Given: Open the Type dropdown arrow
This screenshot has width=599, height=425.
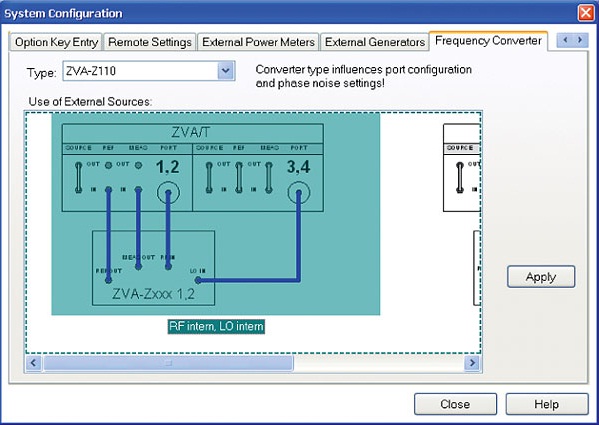Looking at the screenshot, I should point(225,71).
